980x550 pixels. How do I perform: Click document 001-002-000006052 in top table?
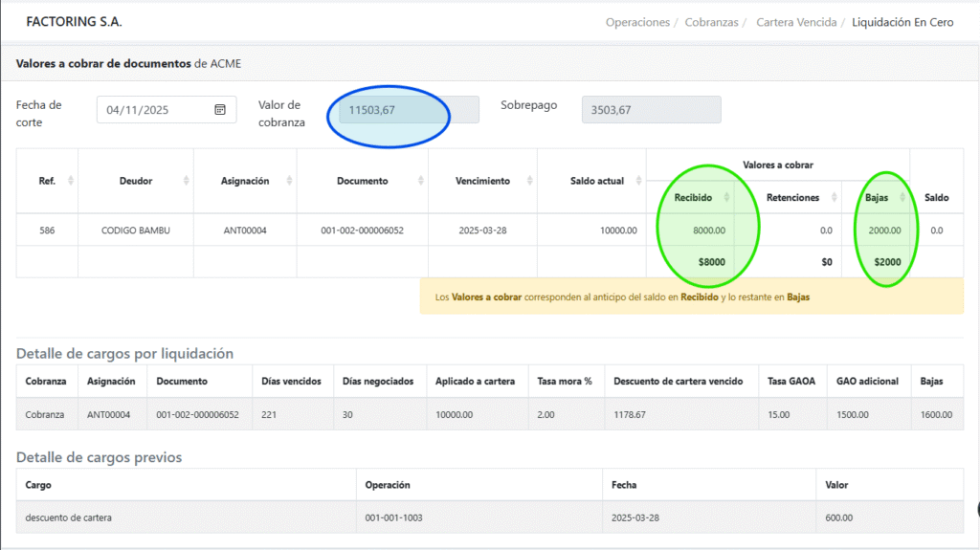coord(362,231)
